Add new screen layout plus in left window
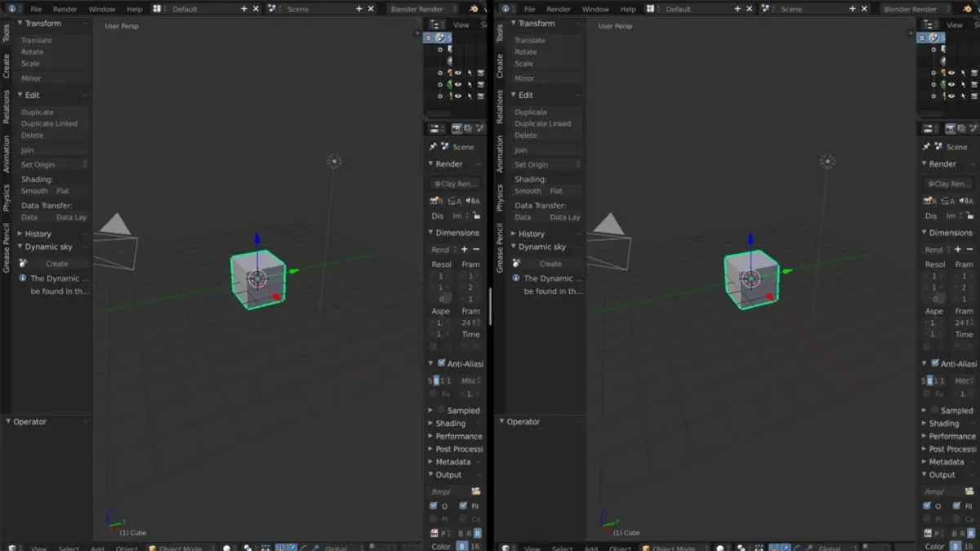Viewport: 980px width, 551px height. pyautogui.click(x=244, y=9)
